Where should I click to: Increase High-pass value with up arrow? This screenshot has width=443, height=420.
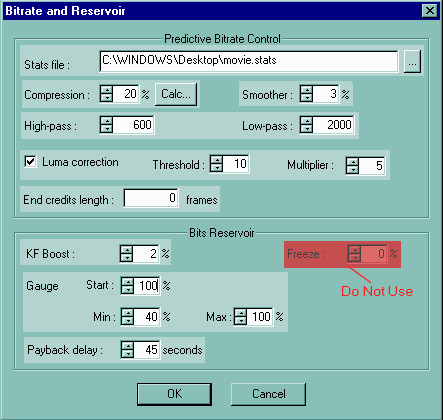[107, 120]
